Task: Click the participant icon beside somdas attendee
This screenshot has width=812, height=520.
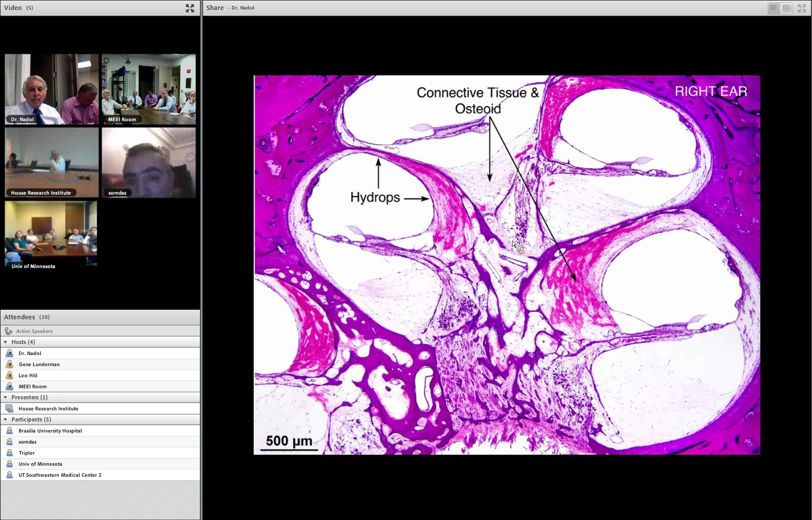Action: pyautogui.click(x=9, y=442)
